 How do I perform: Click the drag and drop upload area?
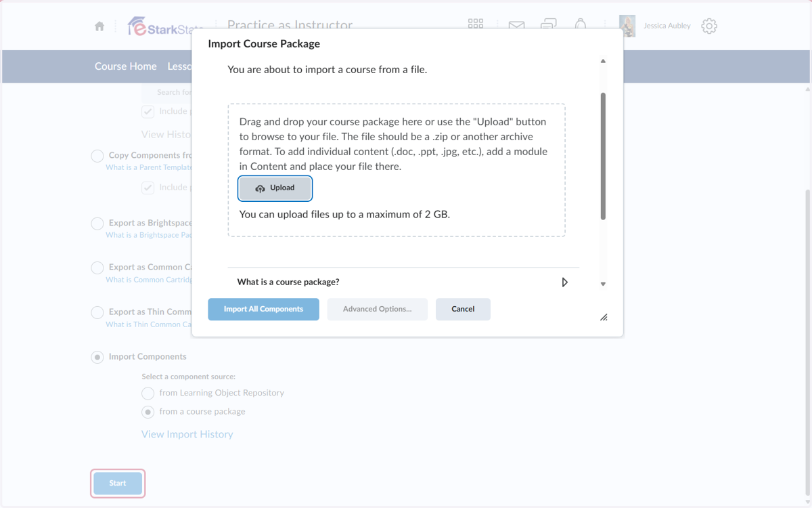point(397,170)
